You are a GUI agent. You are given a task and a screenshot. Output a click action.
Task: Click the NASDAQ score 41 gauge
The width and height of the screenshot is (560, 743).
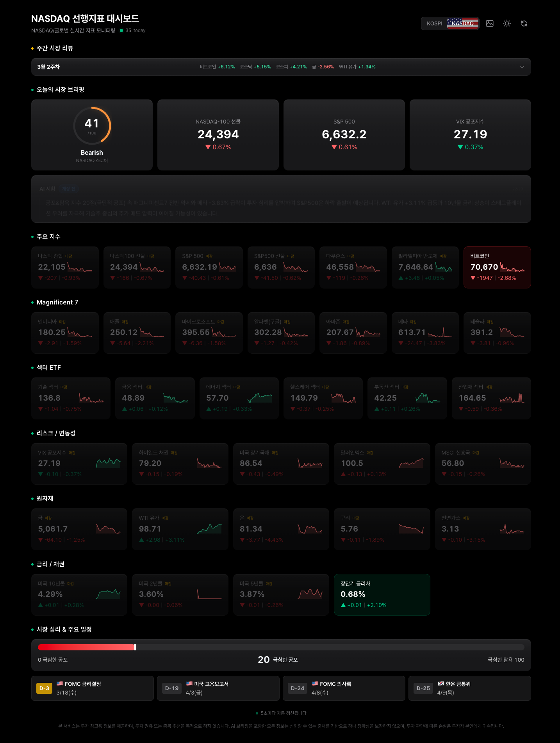pyautogui.click(x=92, y=126)
